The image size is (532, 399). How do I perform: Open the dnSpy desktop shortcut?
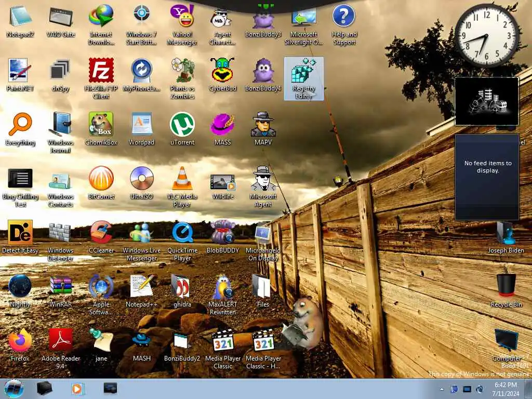(x=61, y=75)
